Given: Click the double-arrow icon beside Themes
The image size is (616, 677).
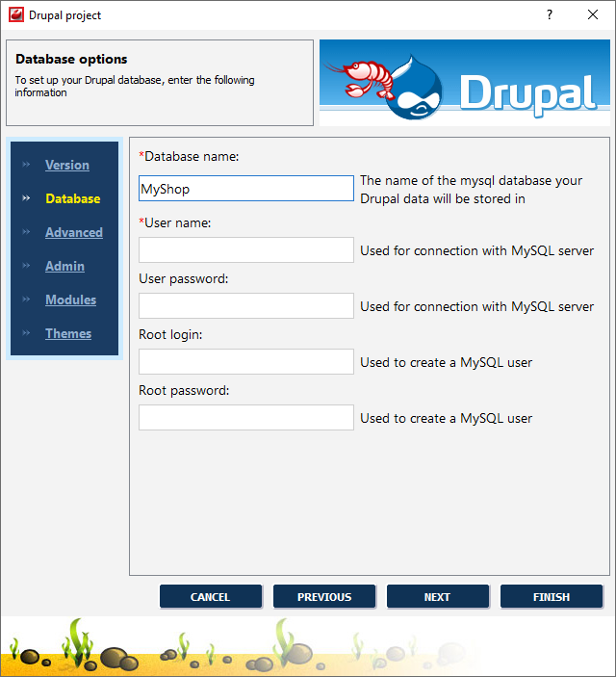Looking at the screenshot, I should tap(26, 332).
